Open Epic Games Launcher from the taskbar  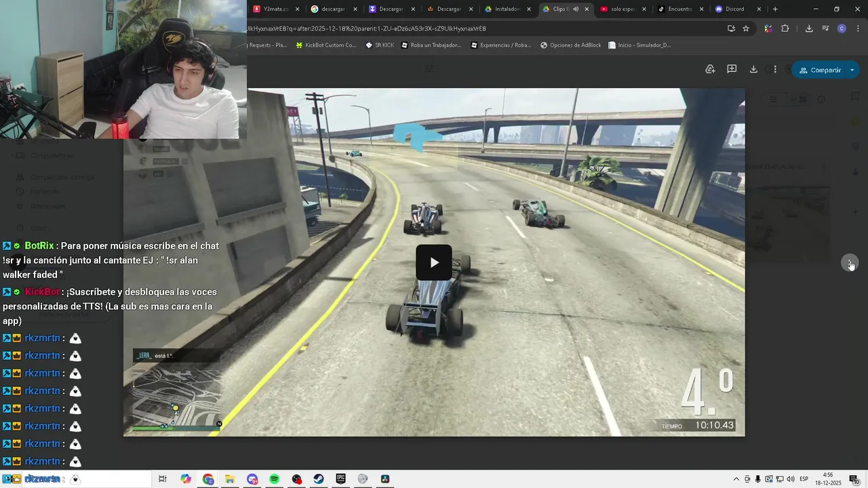tap(340, 479)
